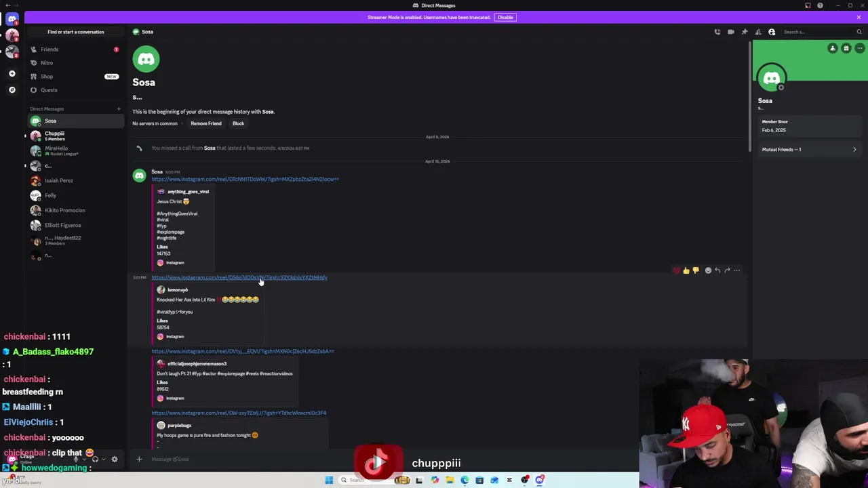Open the inbox icon in title bar
This screenshot has width=868, height=488.
(x=808, y=5)
